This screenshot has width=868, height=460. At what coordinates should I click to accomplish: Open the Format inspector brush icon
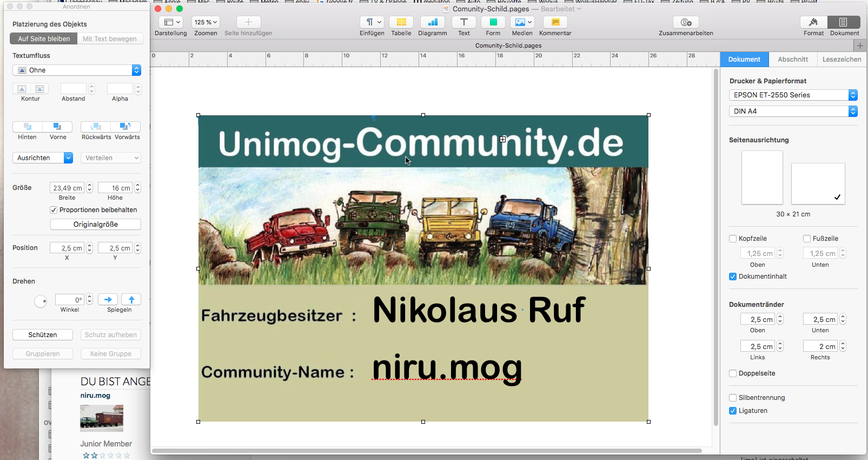point(813,22)
